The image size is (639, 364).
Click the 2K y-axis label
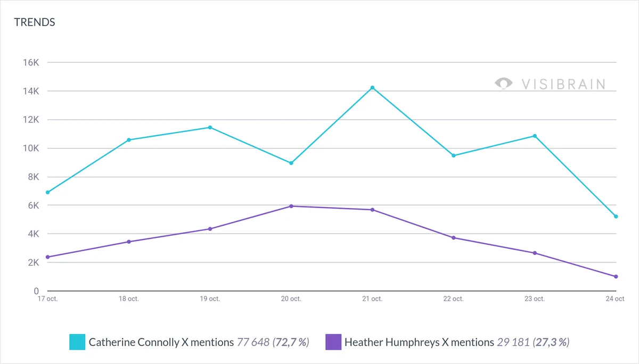[x=34, y=263]
